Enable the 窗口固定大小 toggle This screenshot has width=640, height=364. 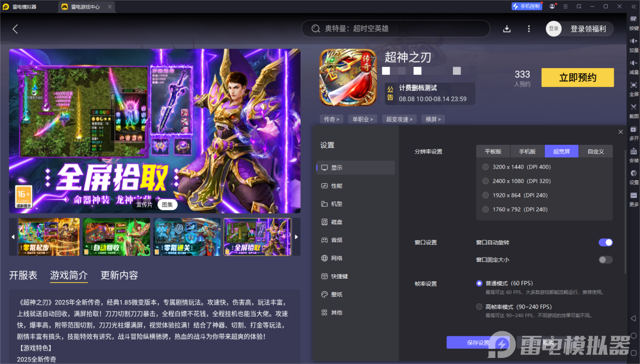605,259
